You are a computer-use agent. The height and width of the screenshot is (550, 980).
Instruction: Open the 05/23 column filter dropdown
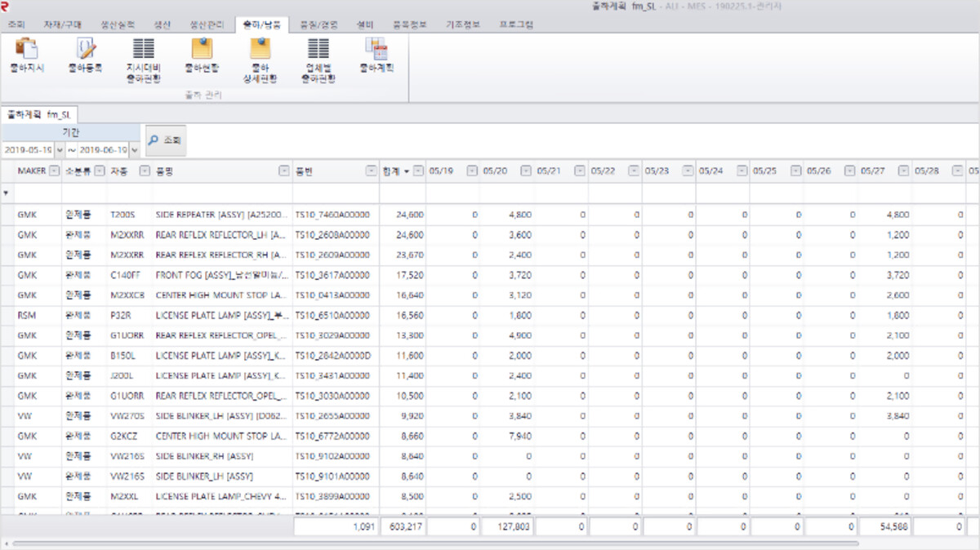point(687,171)
